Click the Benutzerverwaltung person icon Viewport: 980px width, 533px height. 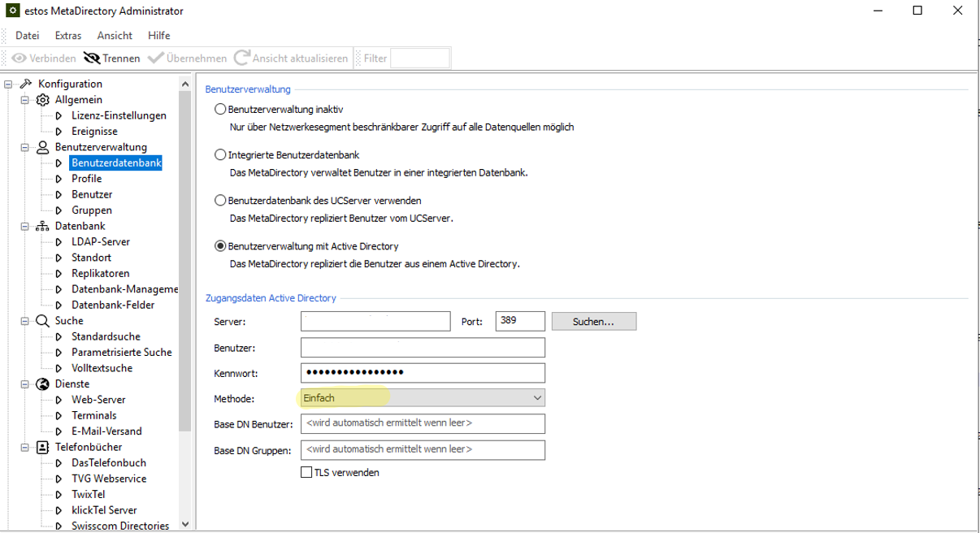[x=42, y=147]
